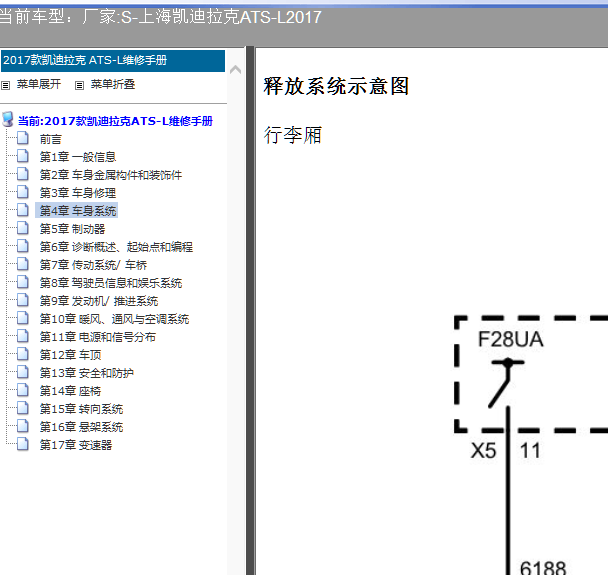Click the blue header 2017款凯迪拉克 ATS-L维修手册

pyautogui.click(x=113, y=61)
